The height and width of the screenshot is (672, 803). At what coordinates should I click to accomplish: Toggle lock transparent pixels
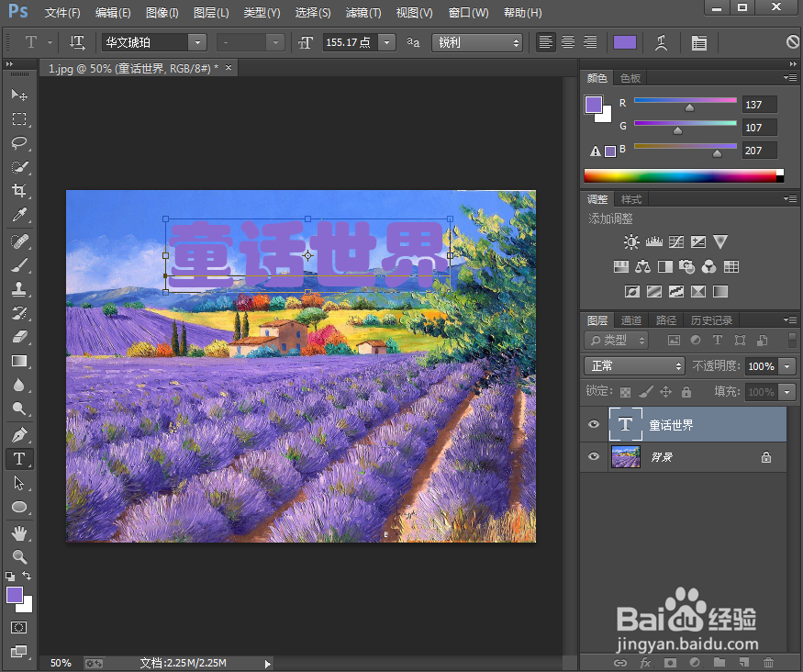(x=625, y=392)
